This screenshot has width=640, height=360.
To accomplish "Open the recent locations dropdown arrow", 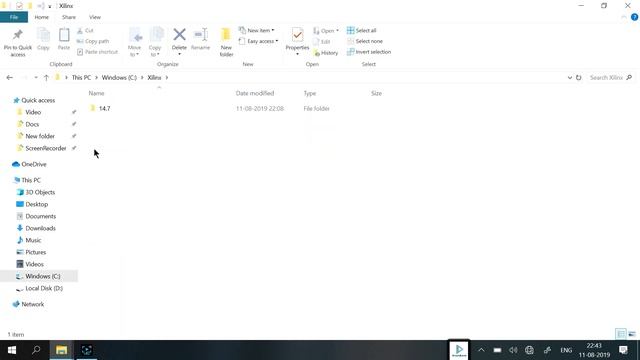I will pos(36,78).
